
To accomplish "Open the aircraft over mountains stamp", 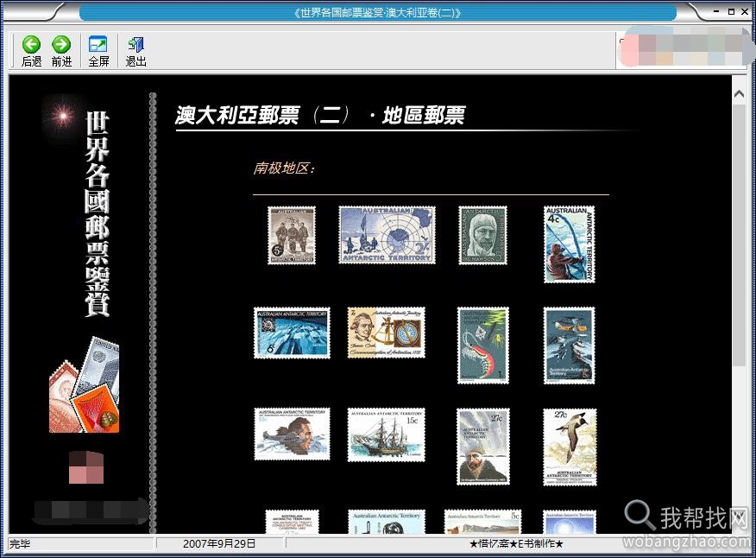I will pos(570,346).
